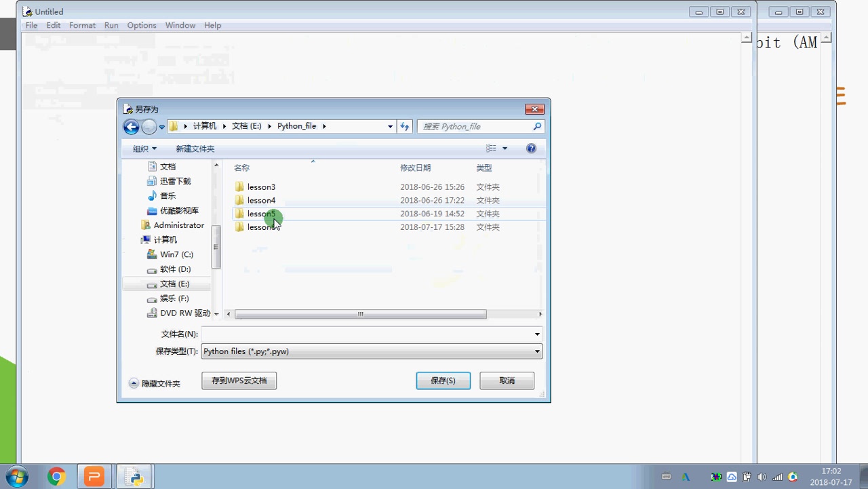The image size is (868, 489).
Task: Open the Win7 (C:) drive
Action: click(176, 254)
